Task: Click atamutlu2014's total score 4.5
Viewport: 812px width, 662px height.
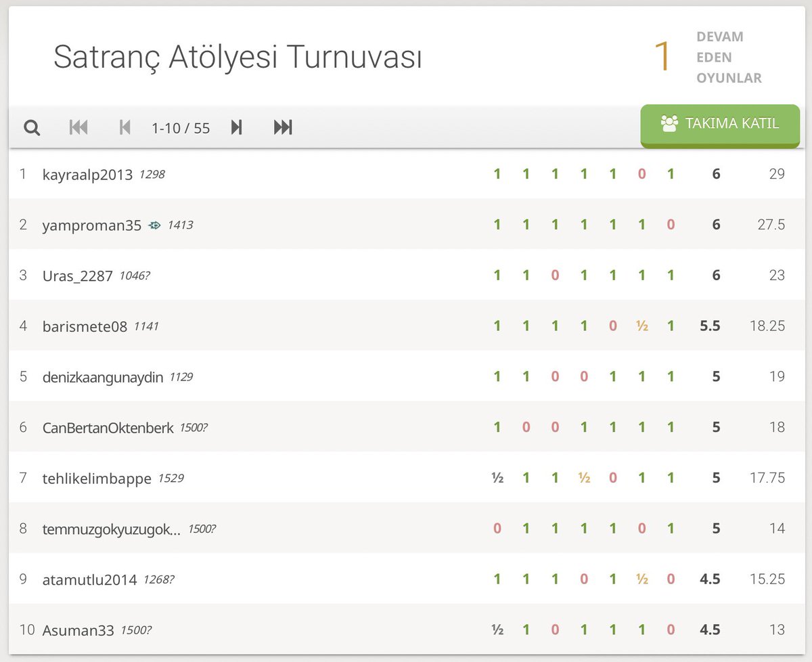Action: [710, 580]
